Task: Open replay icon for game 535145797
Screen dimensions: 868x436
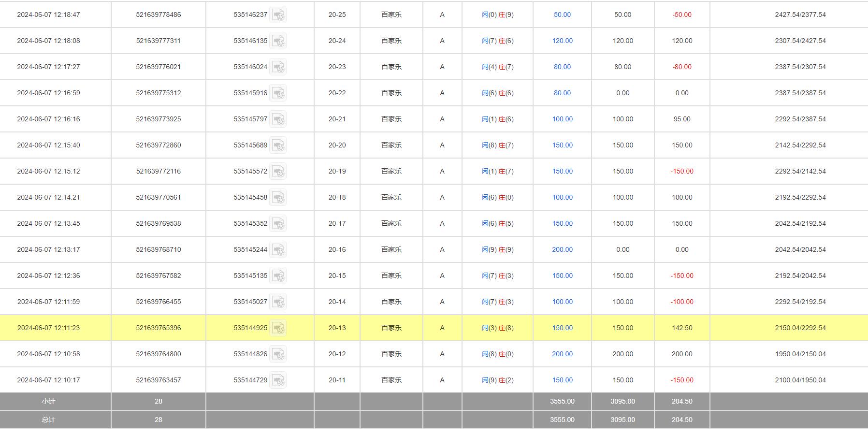Action: [x=278, y=119]
